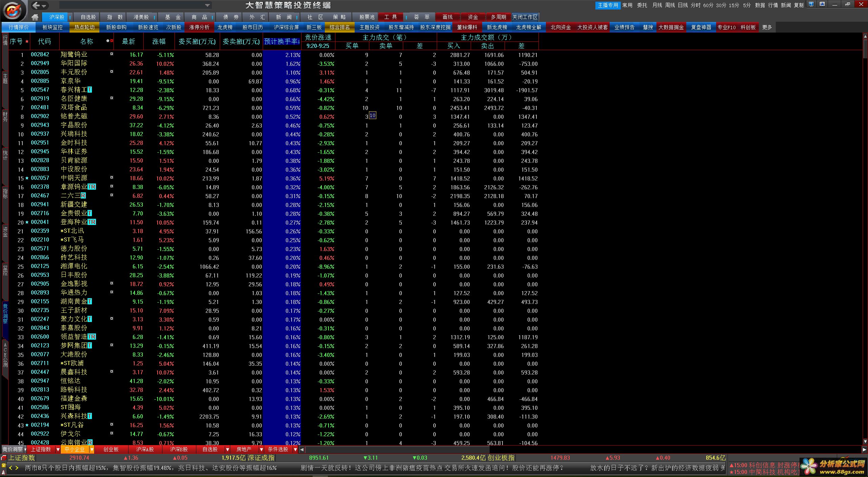The width and height of the screenshot is (868, 477).
Task: Click the R tag on 二六三
Action: 83,196
